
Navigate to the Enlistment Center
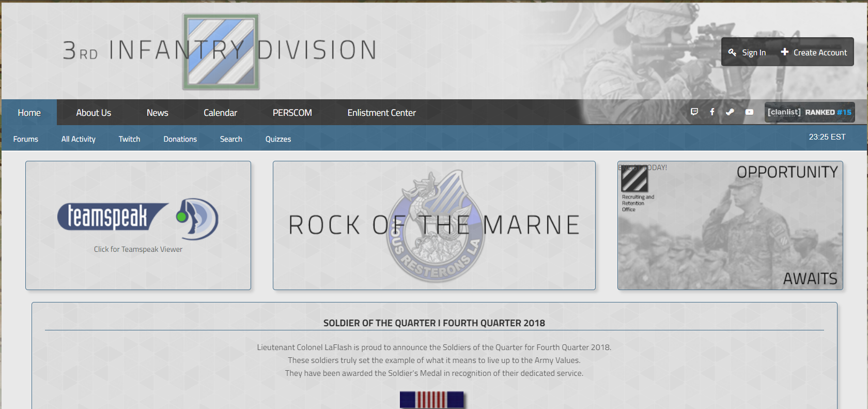pos(381,113)
